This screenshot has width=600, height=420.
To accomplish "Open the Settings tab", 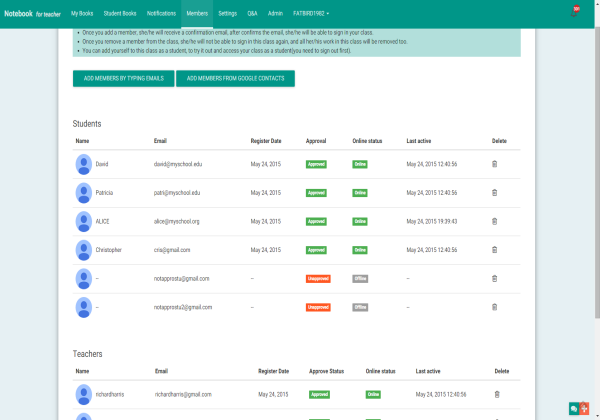I will tap(228, 13).
